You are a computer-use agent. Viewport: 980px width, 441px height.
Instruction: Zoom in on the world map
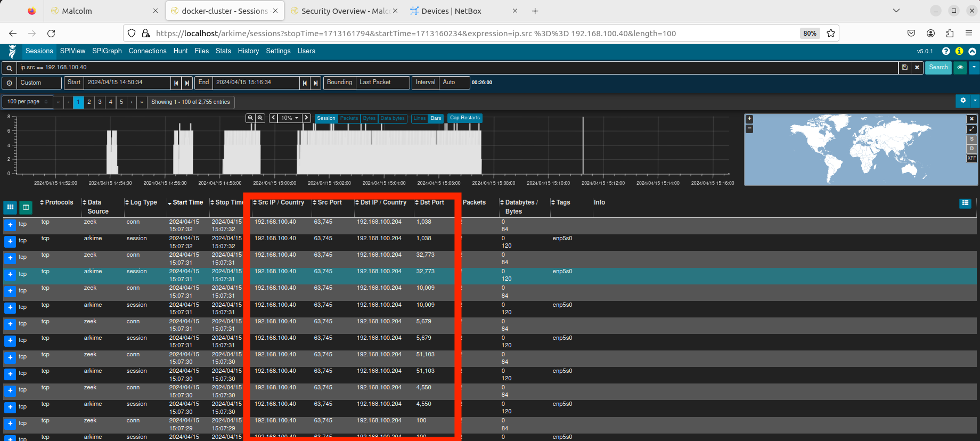tap(749, 119)
